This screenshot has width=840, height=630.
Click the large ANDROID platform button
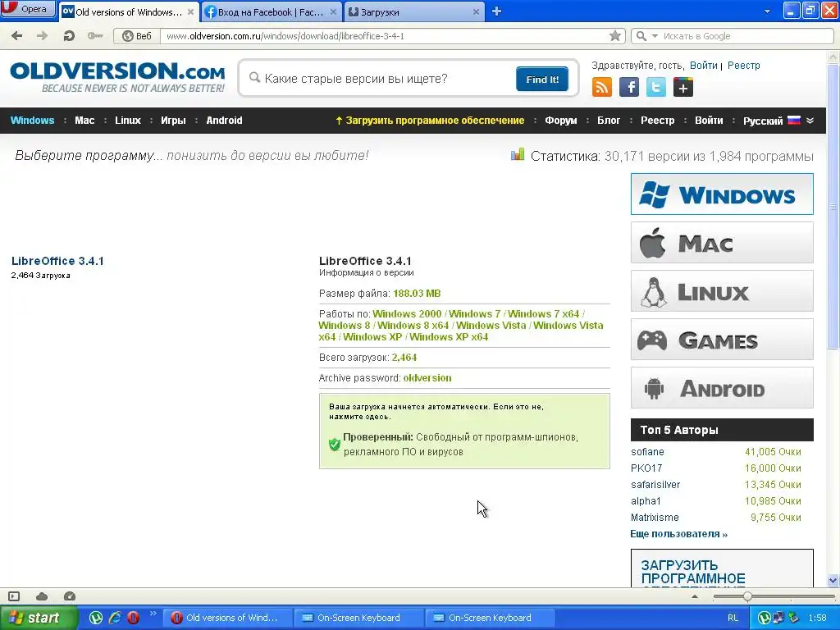coord(722,388)
